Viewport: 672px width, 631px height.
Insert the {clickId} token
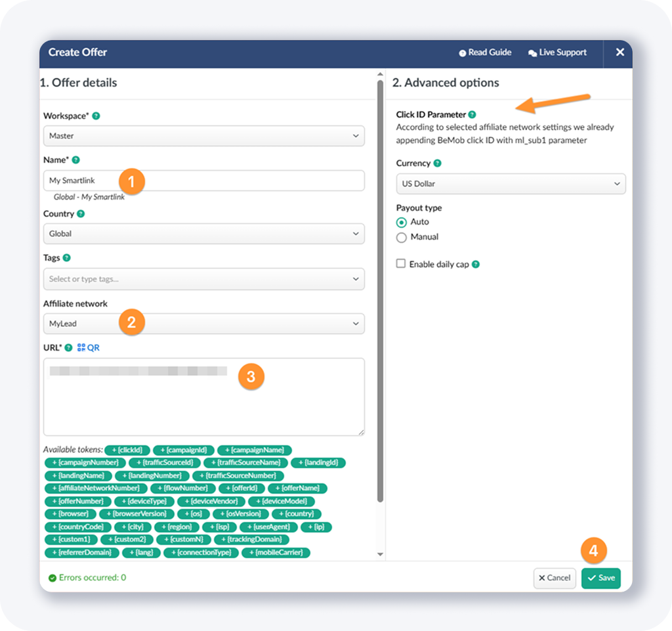point(127,450)
